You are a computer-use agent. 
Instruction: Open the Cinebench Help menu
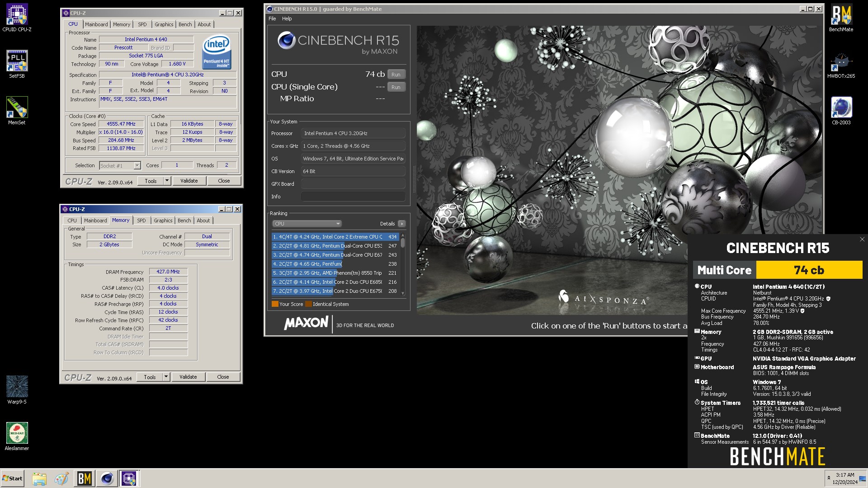click(287, 19)
